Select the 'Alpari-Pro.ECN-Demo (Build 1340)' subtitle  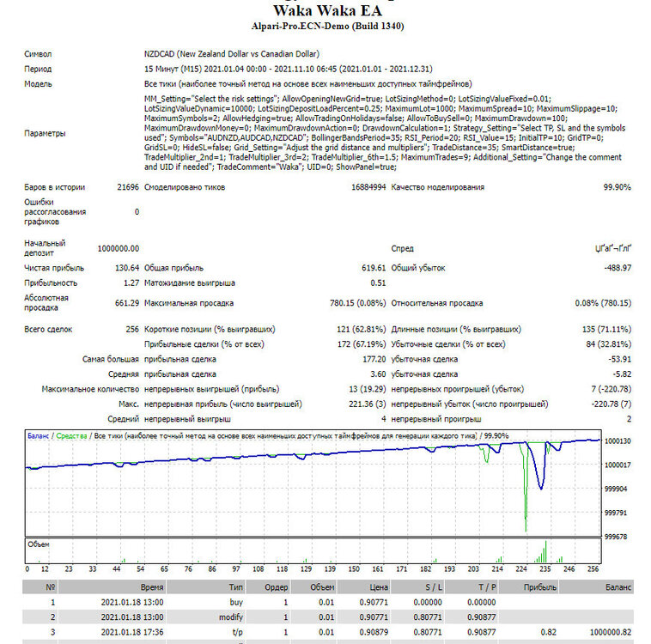[327, 26]
